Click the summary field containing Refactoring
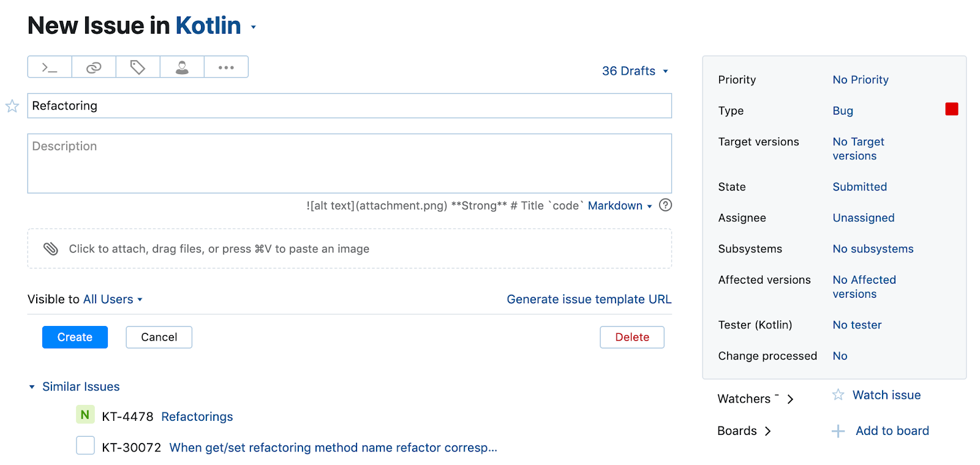Image resolution: width=980 pixels, height=465 pixels. 350,105
